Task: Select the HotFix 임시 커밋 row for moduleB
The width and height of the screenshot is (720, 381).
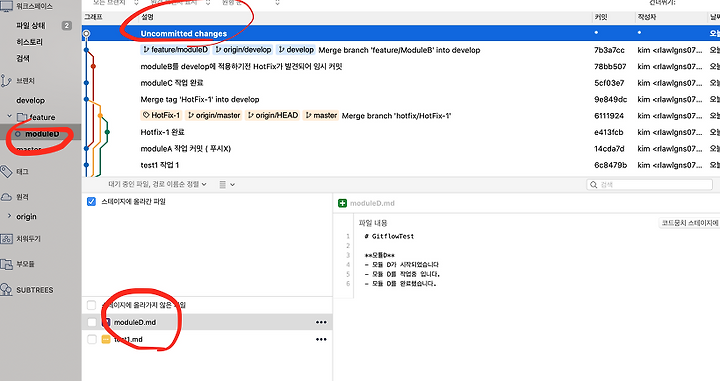Action: coord(401,67)
